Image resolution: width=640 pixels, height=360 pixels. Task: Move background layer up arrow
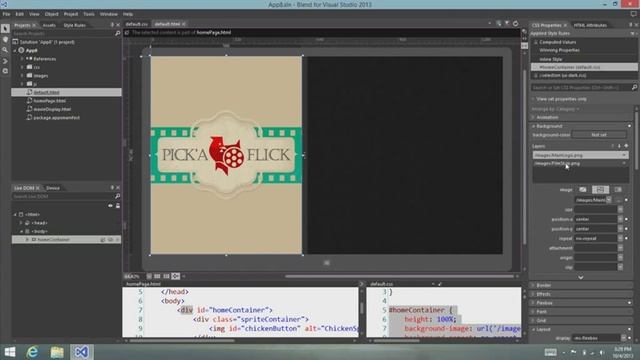612,146
